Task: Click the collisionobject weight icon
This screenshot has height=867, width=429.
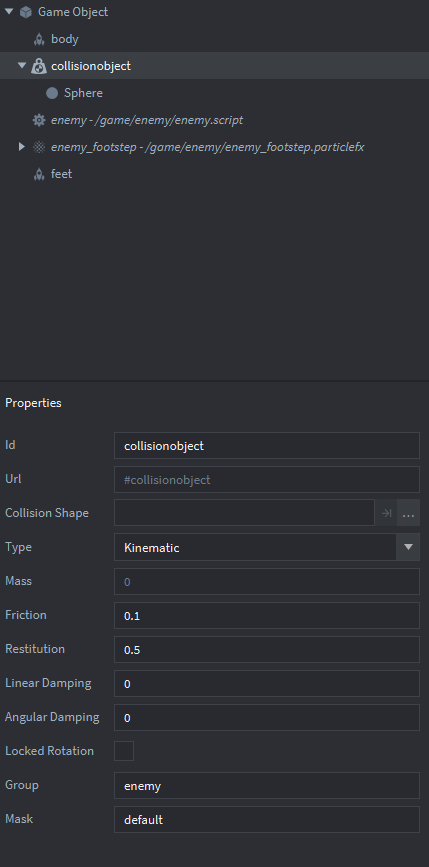Action: 39,66
